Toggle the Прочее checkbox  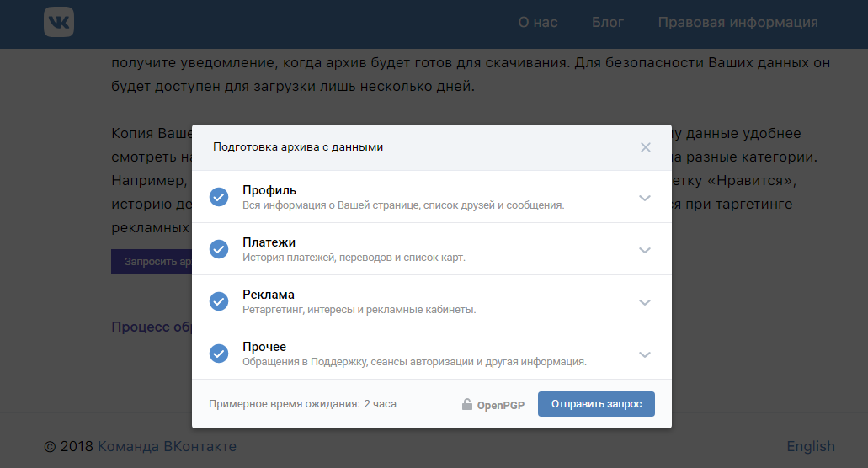(219, 354)
